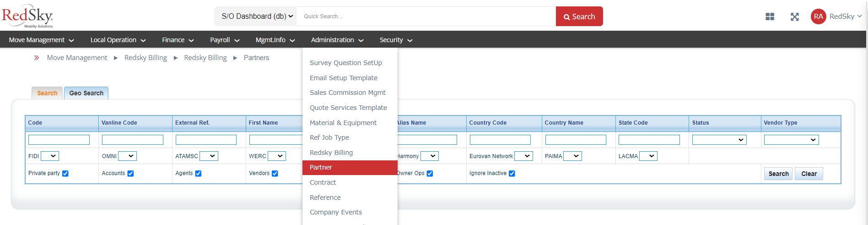The height and width of the screenshot is (225, 868).
Task: Toggle fullscreen with the expand arrows icon
Action: click(x=795, y=16)
